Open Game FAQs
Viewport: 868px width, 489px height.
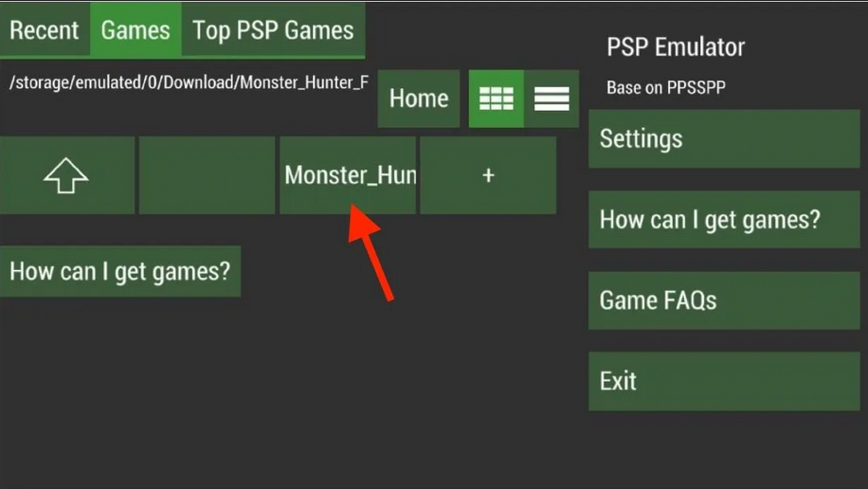(x=724, y=300)
